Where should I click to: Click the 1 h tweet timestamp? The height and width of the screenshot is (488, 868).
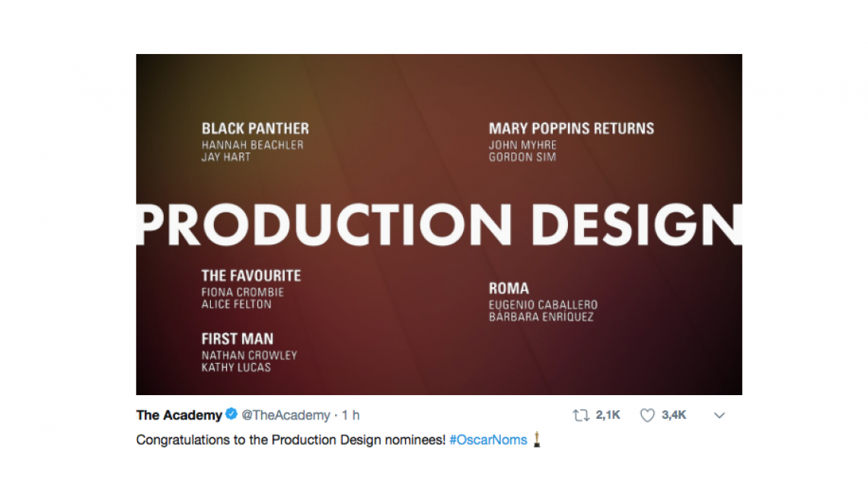tap(351, 416)
